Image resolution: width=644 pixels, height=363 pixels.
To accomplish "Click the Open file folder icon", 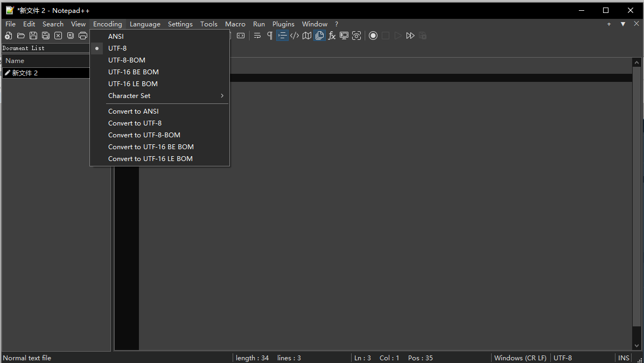I will point(21,36).
